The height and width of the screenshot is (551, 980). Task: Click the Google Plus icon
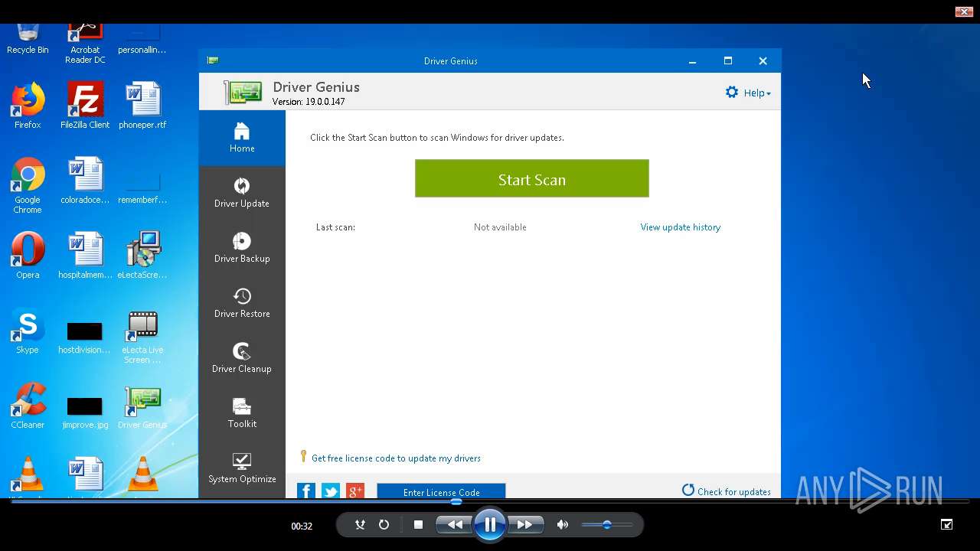click(355, 491)
